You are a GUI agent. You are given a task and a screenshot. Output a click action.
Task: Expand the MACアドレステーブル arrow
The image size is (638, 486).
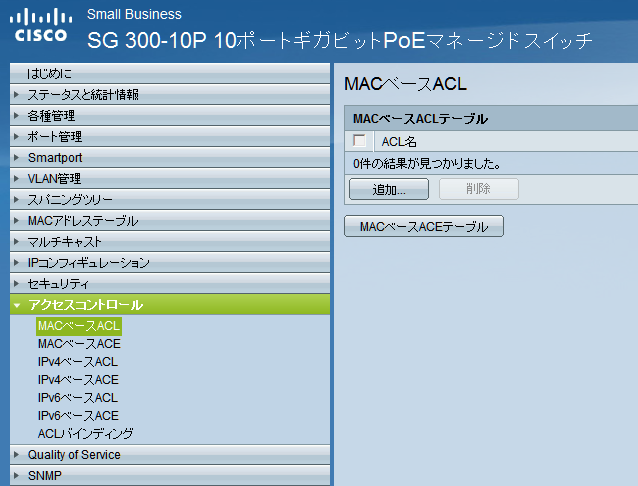coord(16,221)
